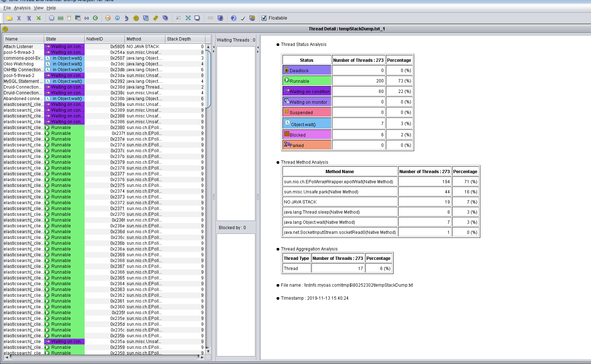The width and height of the screenshot is (591, 364).
Task: Open the thread status pie chart view
Action: (x=107, y=18)
